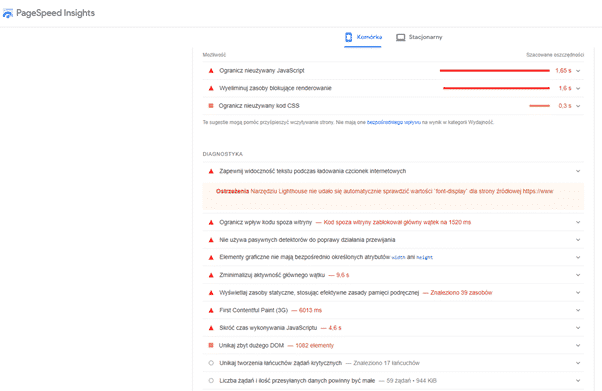Image resolution: width=602 pixels, height=391 pixels.
Task: Click the mobile phone icon in Komórka tab
Action: (348, 37)
